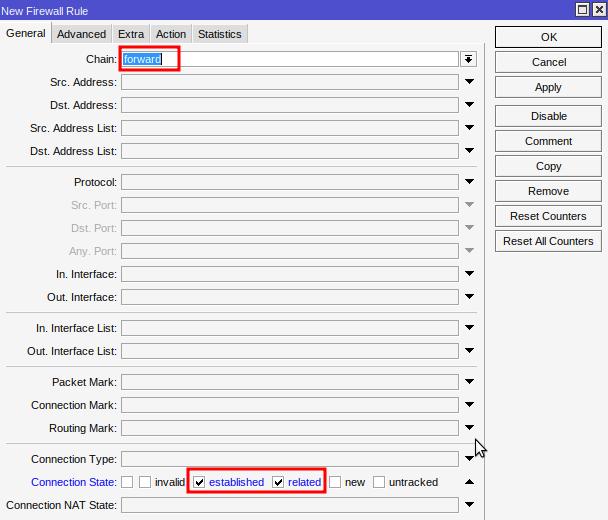Expand the Protocol option
608x520 pixels.
click(469, 181)
